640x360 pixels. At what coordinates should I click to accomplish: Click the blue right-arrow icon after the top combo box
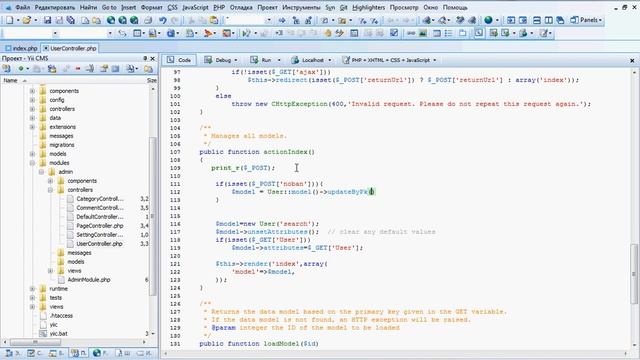(x=282, y=20)
